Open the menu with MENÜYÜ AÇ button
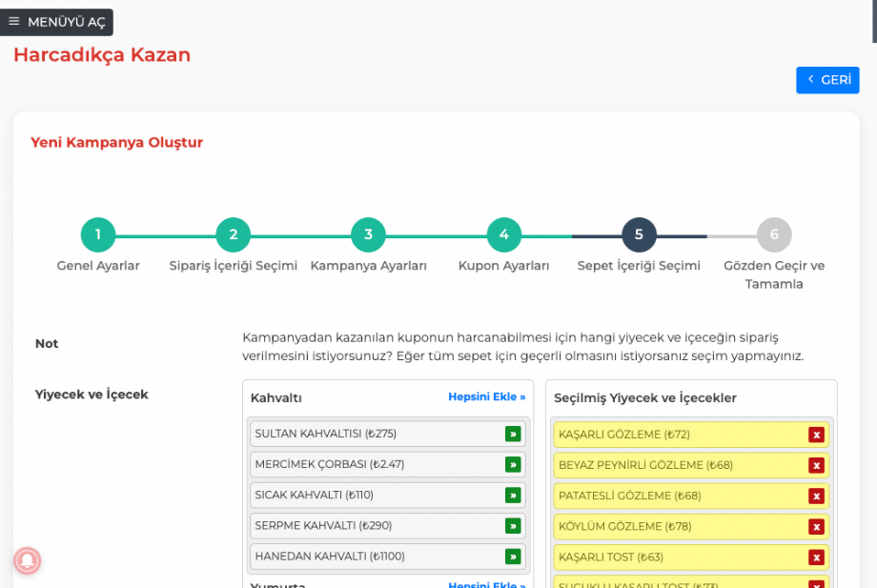The image size is (877, 588). [x=56, y=22]
